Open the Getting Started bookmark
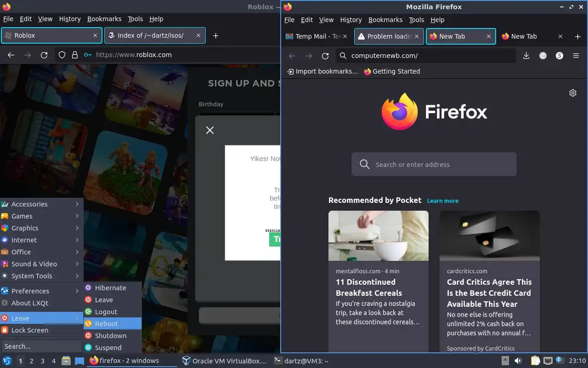This screenshot has height=368, width=588. 392,71
